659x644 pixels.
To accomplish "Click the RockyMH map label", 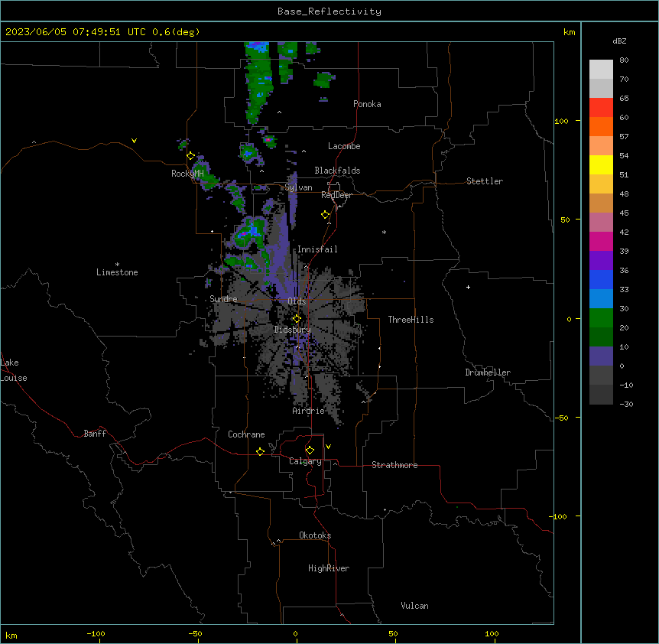I will point(187,174).
